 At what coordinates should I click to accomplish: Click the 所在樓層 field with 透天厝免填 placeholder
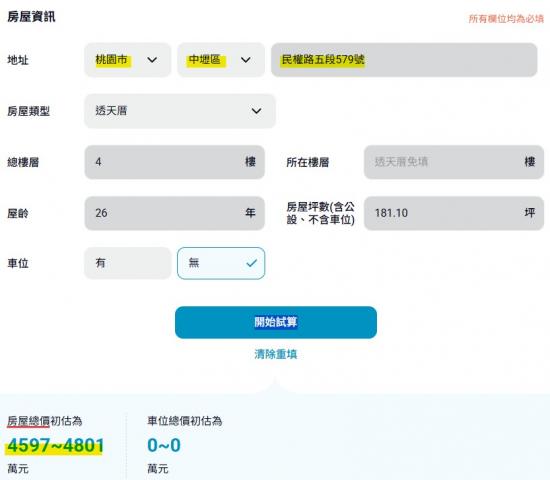pos(454,162)
